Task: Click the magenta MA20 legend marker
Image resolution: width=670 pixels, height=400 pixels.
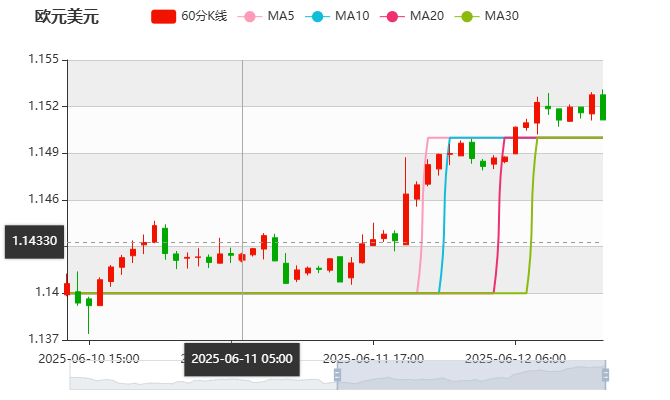Action: pos(394,17)
